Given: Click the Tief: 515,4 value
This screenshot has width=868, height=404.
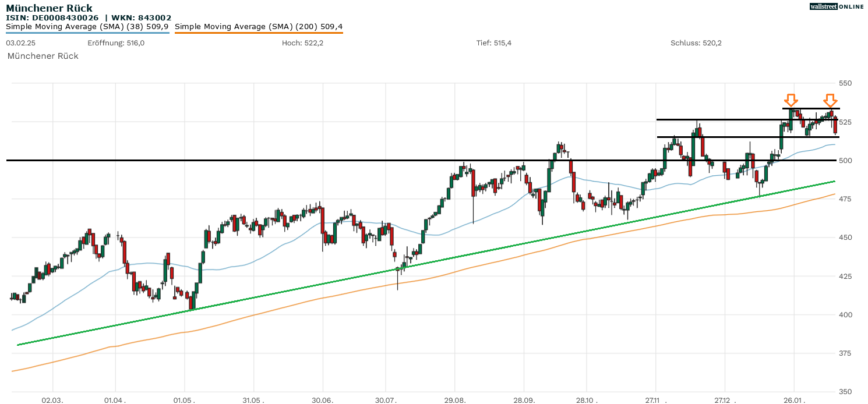Looking at the screenshot, I should (494, 43).
